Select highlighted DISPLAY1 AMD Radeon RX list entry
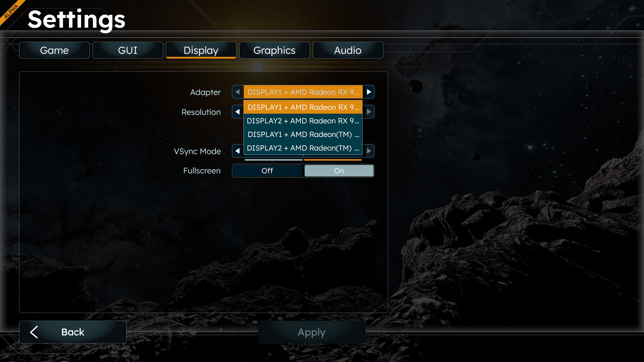Viewport: 644px width, 362px height. (x=303, y=107)
